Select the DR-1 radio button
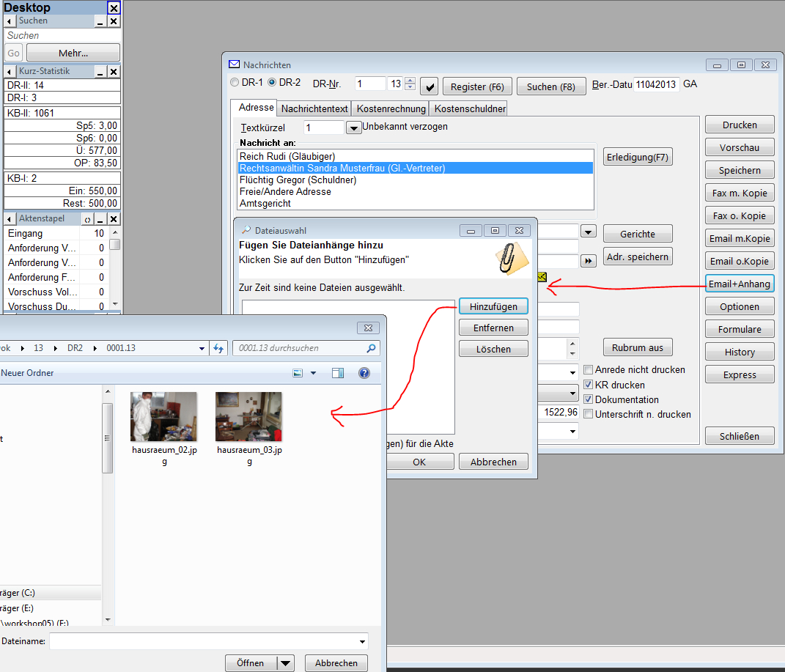Screen dimensions: 785x672 (235, 83)
